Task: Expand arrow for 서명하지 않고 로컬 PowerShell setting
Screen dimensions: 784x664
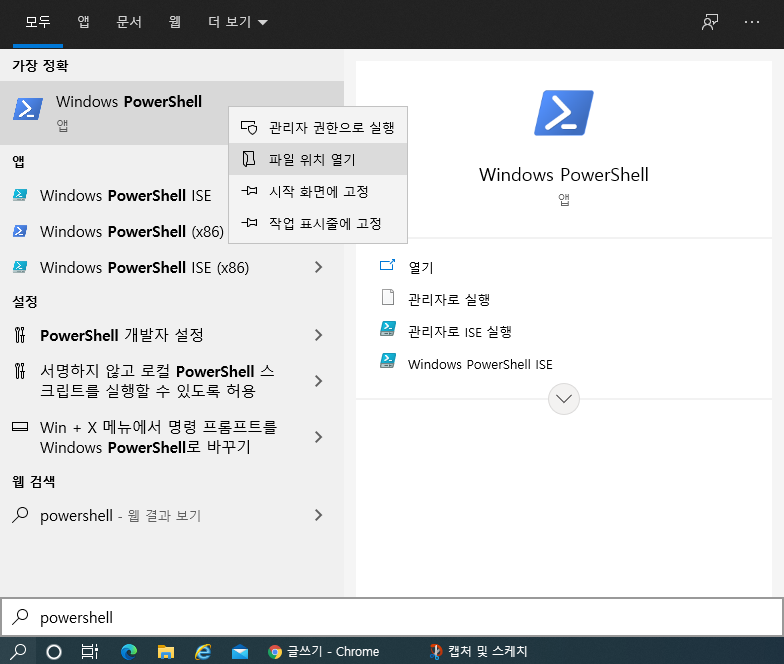Action: tap(318, 381)
